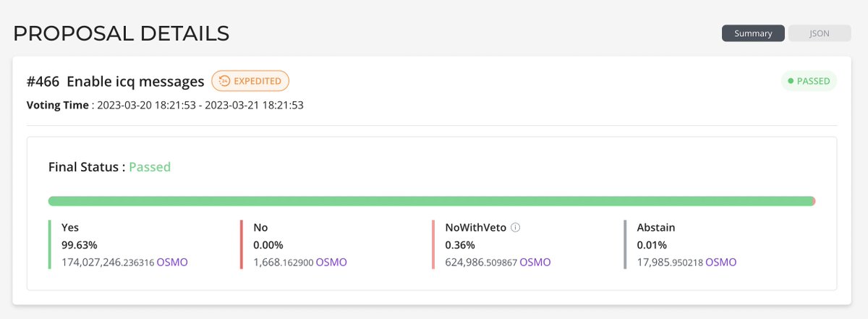This screenshot has height=319, width=868.
Task: Click the info icon next to NoWithVeto
Action: (516, 227)
